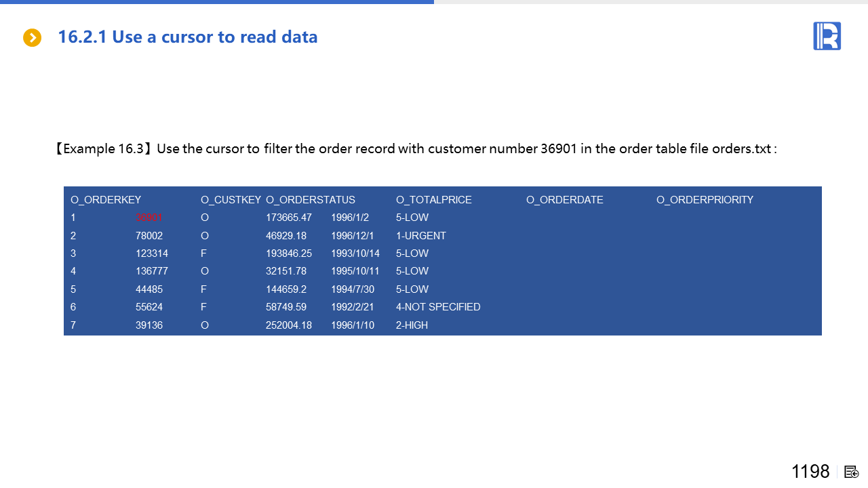The width and height of the screenshot is (868, 488).
Task: Select the O_CUSTKEY column header
Action: click(231, 200)
